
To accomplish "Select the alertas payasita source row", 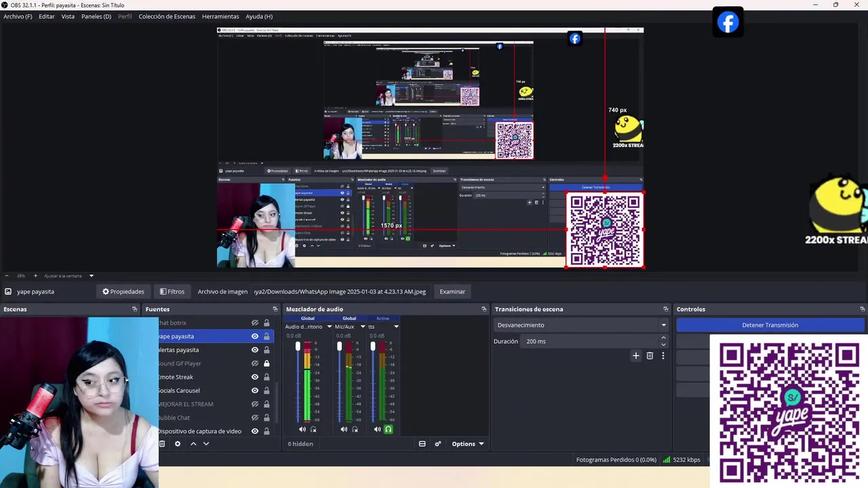I will pos(216,350).
